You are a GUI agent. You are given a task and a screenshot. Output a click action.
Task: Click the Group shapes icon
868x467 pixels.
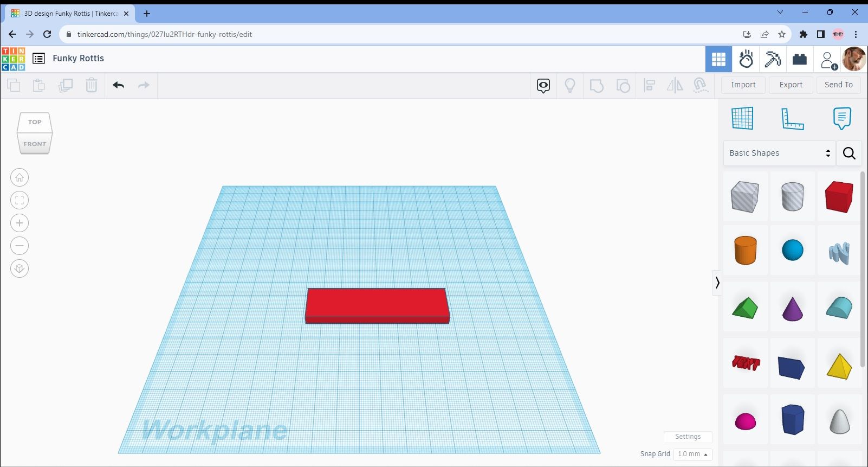coord(597,85)
